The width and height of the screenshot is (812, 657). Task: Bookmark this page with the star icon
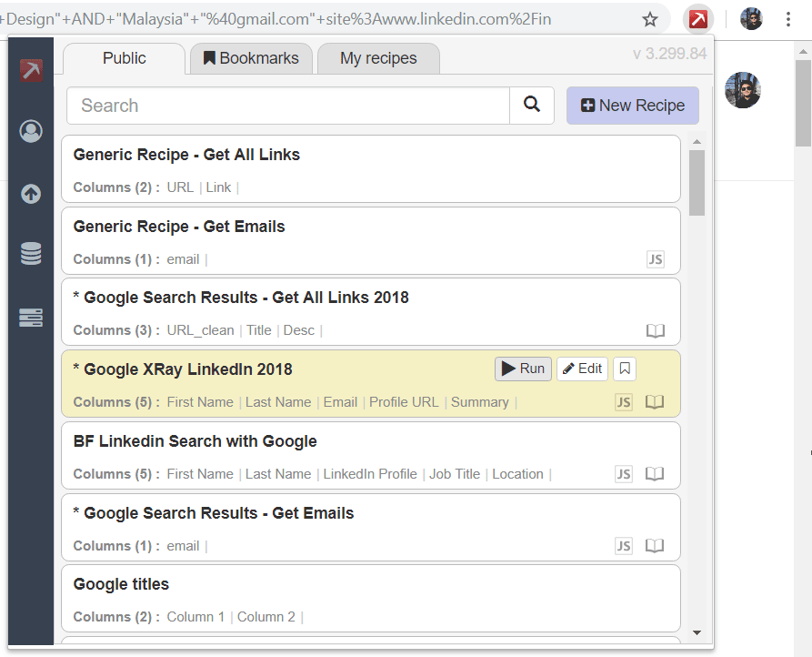pos(650,20)
